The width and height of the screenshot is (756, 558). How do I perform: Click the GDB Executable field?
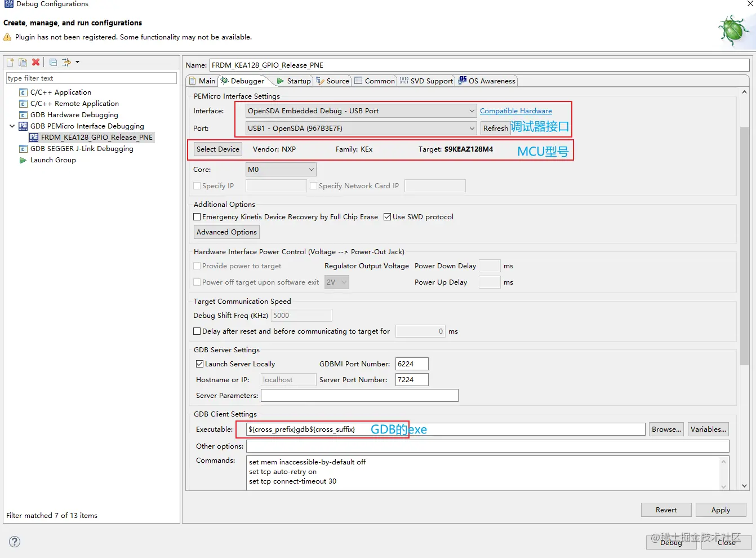coord(446,429)
